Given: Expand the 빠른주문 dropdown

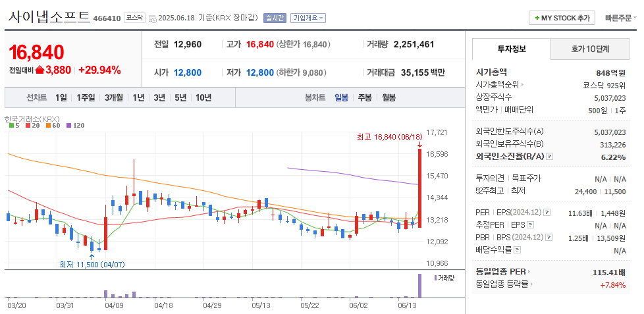Looking at the screenshot, I should point(621,18).
